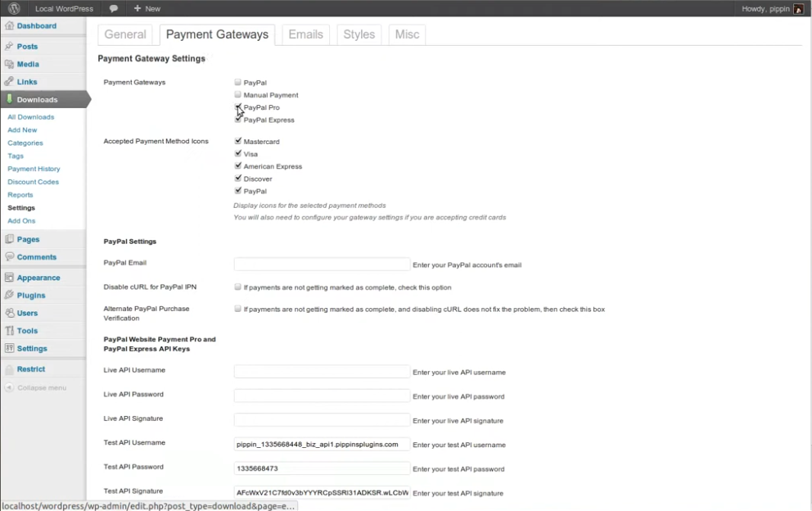Click the Dashboard home icon in sidebar
Screen dimensions: 812x511
click(10, 26)
